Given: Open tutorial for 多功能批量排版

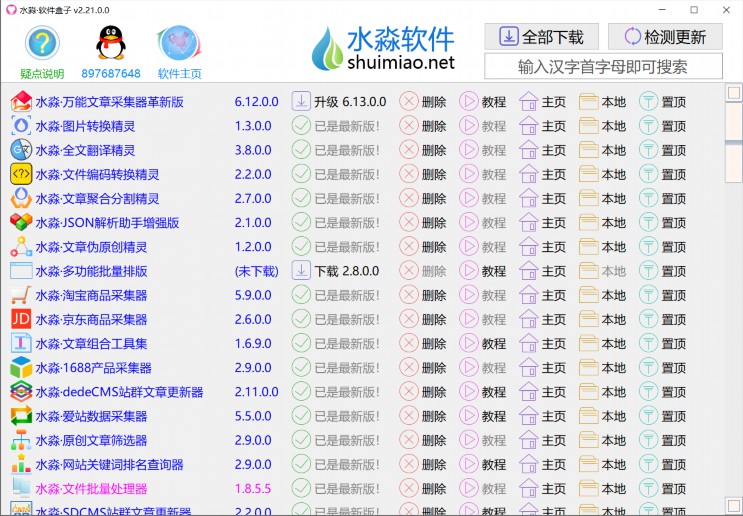Looking at the screenshot, I should 482,271.
